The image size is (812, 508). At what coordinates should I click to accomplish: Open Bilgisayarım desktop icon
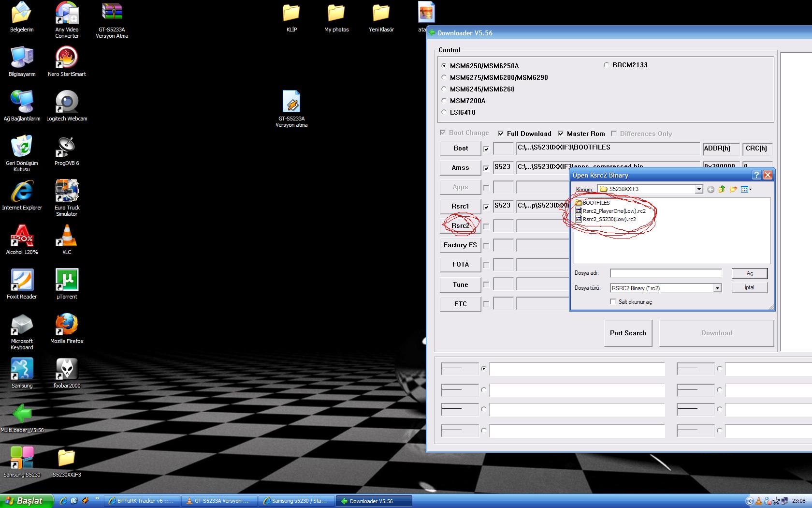[22, 61]
